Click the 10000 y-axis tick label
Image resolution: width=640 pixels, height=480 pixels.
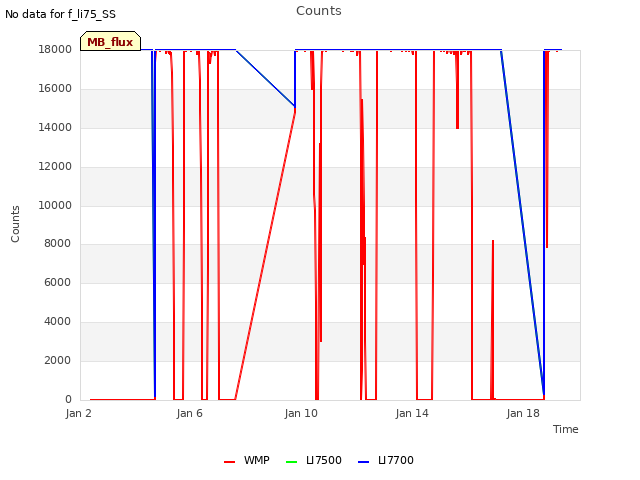click(55, 205)
